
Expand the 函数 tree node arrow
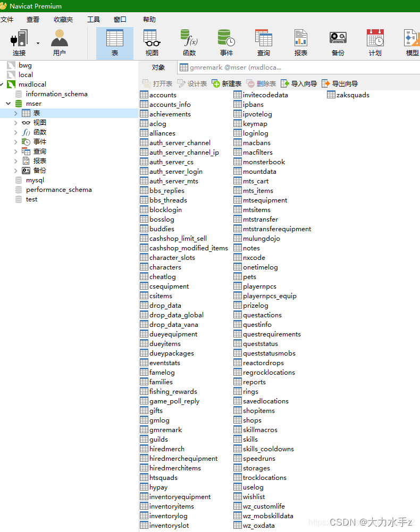tap(15, 132)
